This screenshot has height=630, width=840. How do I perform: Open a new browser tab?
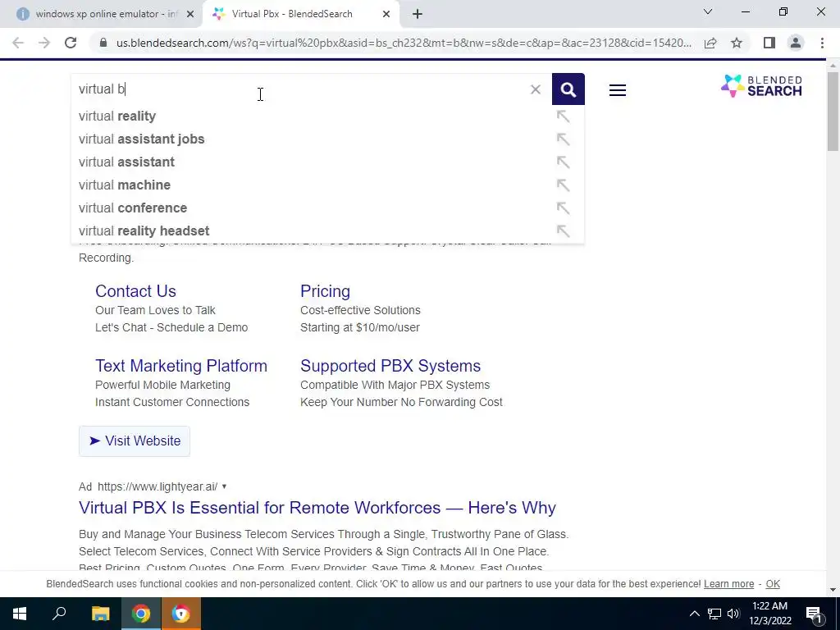click(x=418, y=15)
